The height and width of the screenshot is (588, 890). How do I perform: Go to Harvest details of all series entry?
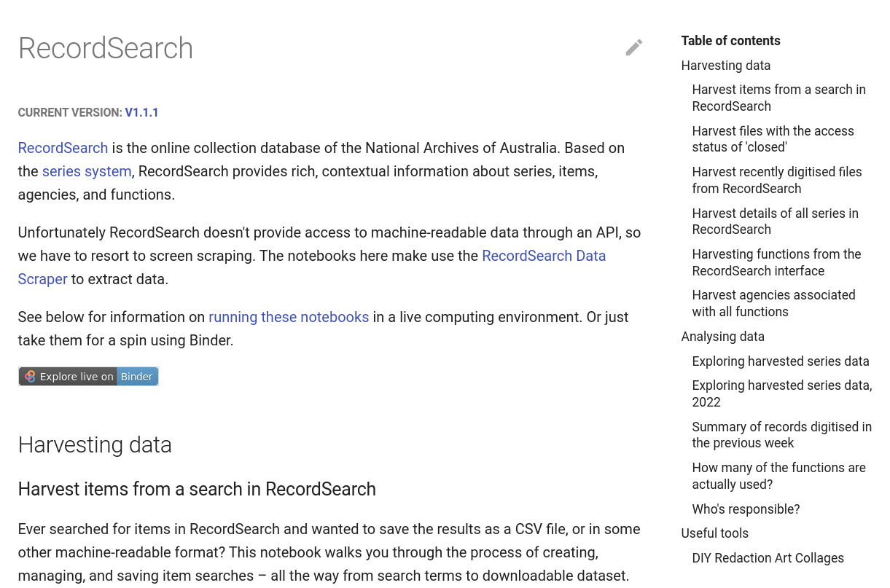tap(775, 222)
